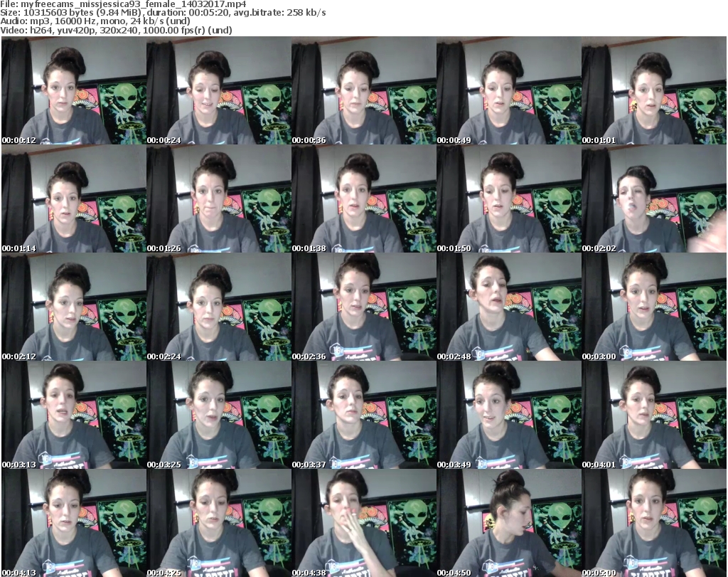Click the Size and duration info line
Viewport: 728px width, 577px height.
pyautogui.click(x=163, y=13)
